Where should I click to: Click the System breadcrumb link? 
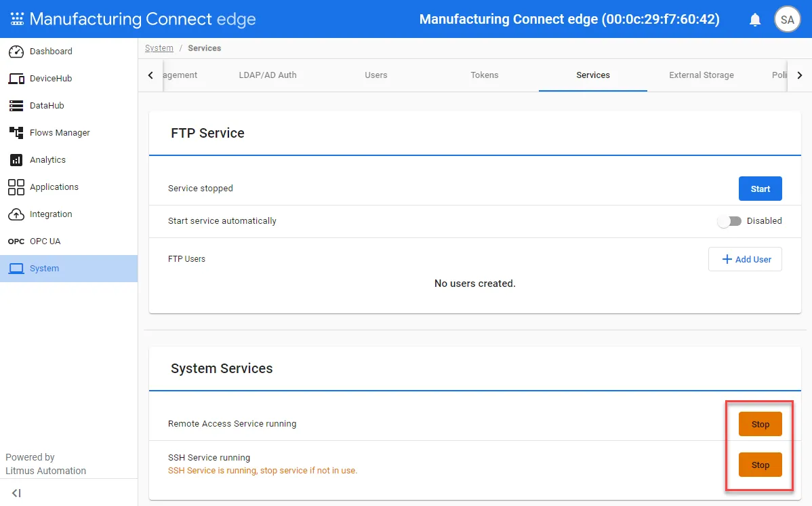point(159,48)
